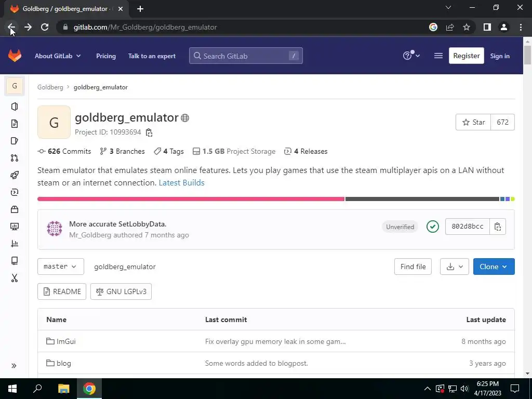This screenshot has width=532, height=399.
Task: View the 672 stargazers count
Action: (502, 122)
